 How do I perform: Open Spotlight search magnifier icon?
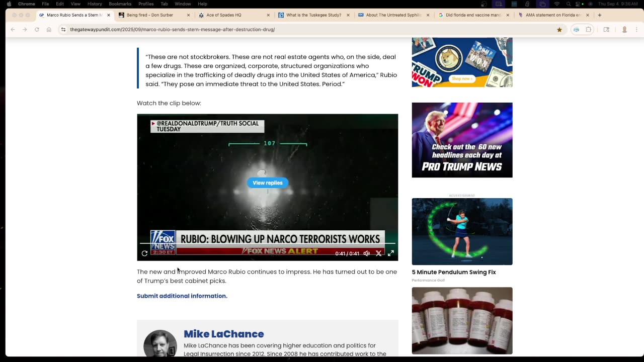[x=569, y=4]
